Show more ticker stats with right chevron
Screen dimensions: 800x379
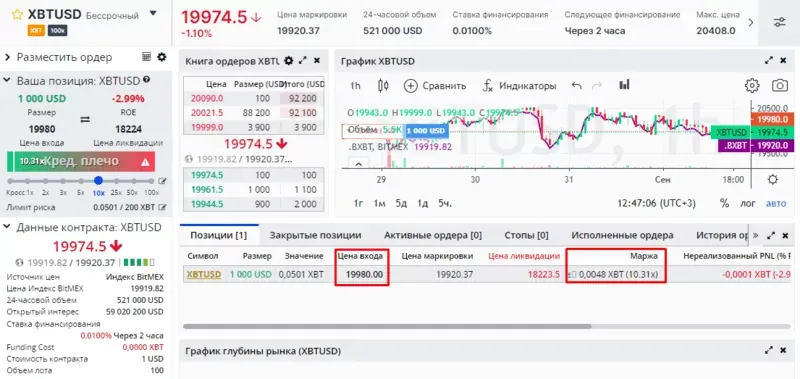coord(751,22)
